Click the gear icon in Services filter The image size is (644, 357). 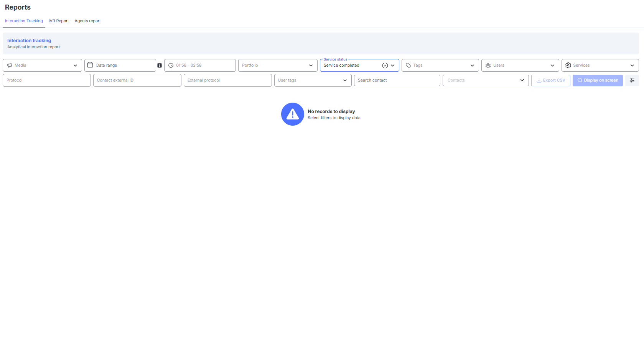[x=568, y=66]
